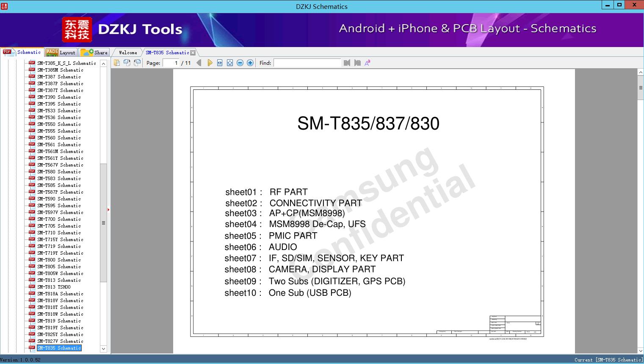Open SM-T590 Schematic from tree

pyautogui.click(x=59, y=199)
